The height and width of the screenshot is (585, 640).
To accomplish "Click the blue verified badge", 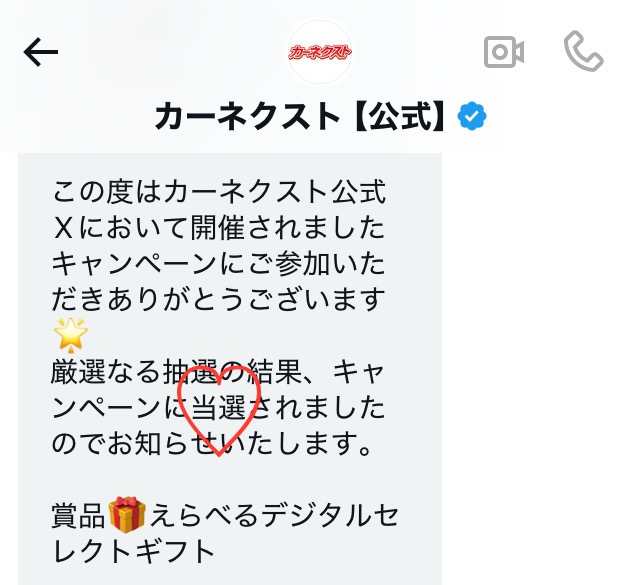I will coord(472,116).
